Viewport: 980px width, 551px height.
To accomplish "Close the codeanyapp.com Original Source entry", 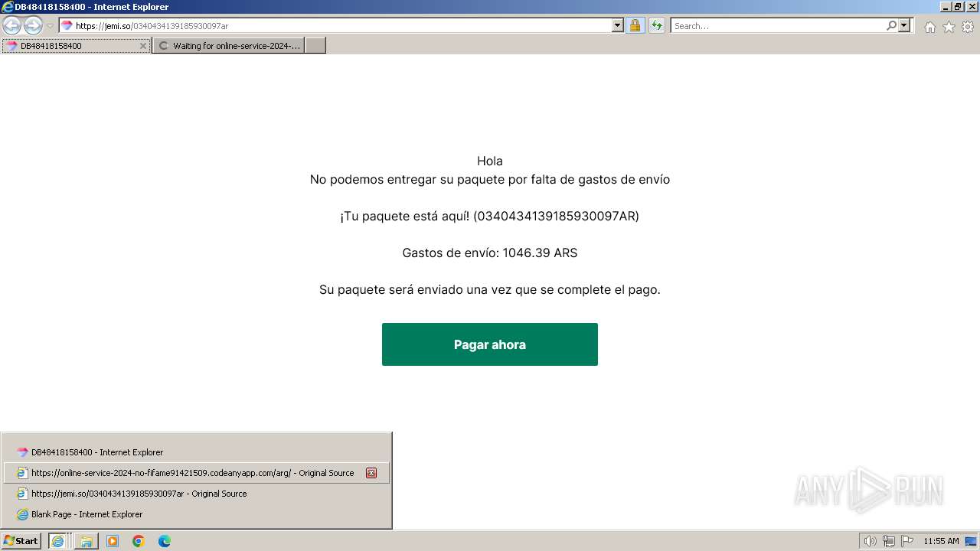I will pyautogui.click(x=371, y=473).
